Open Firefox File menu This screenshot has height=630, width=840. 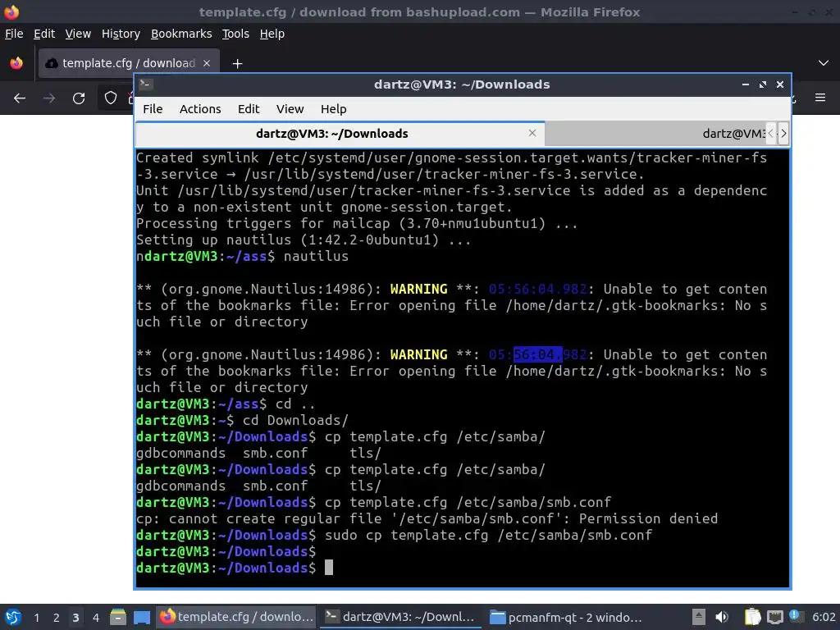(14, 34)
